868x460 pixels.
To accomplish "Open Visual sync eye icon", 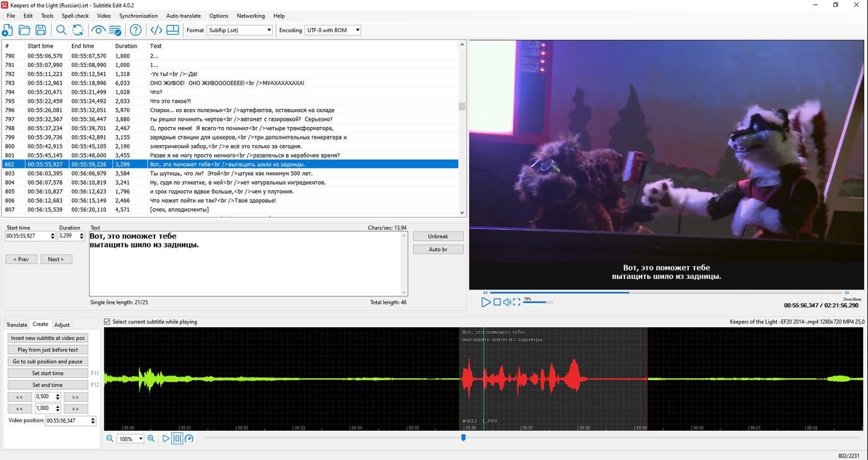I will tap(98, 30).
